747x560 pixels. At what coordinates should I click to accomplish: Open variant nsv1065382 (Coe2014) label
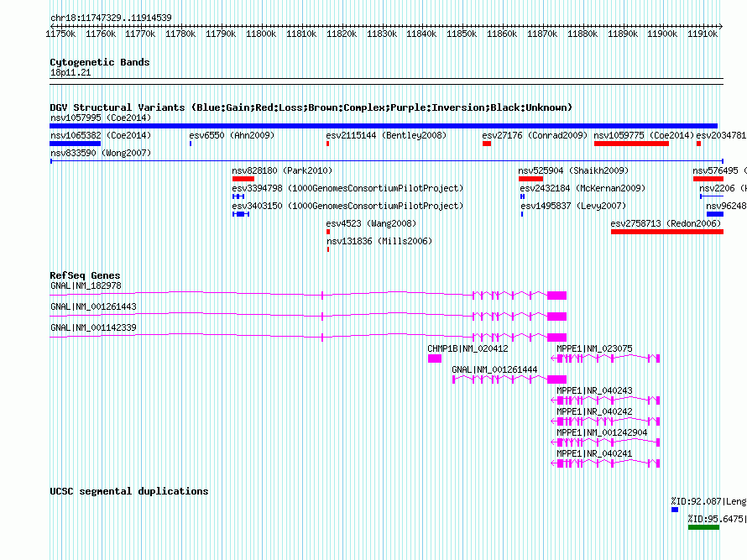click(101, 135)
